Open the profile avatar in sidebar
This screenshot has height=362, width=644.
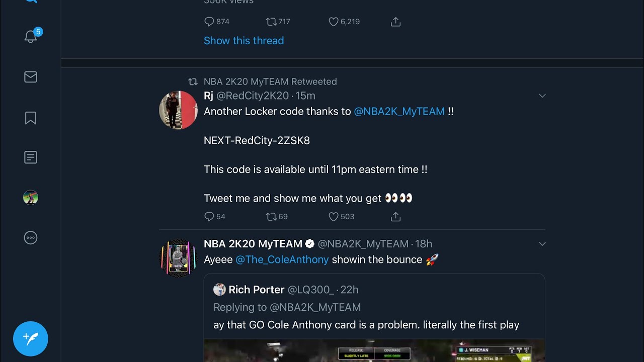pos(31,198)
